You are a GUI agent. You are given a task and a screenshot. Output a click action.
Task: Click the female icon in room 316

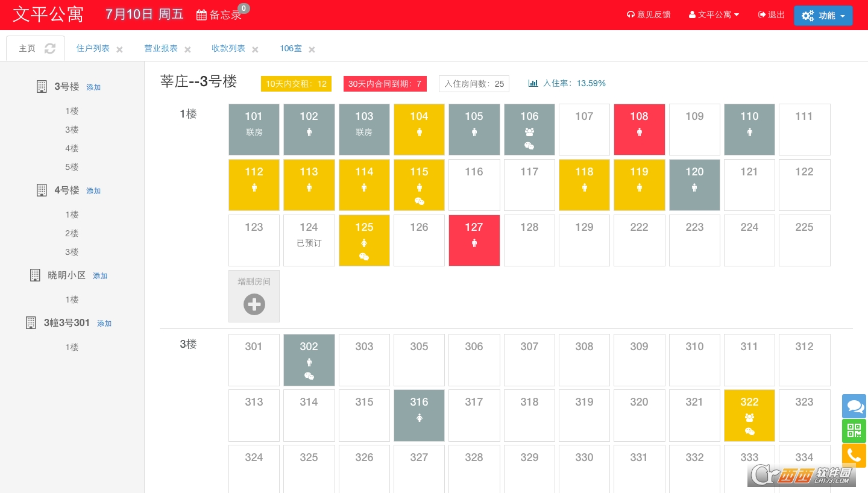[x=419, y=418]
